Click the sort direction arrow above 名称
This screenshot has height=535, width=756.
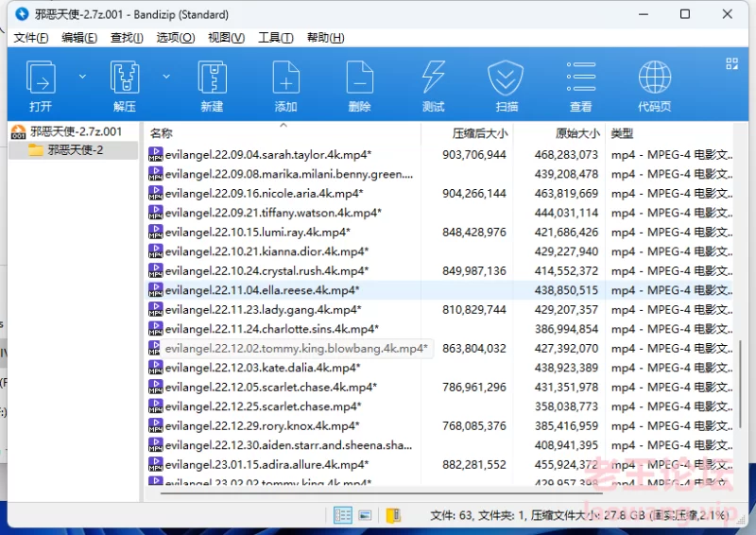(283, 126)
